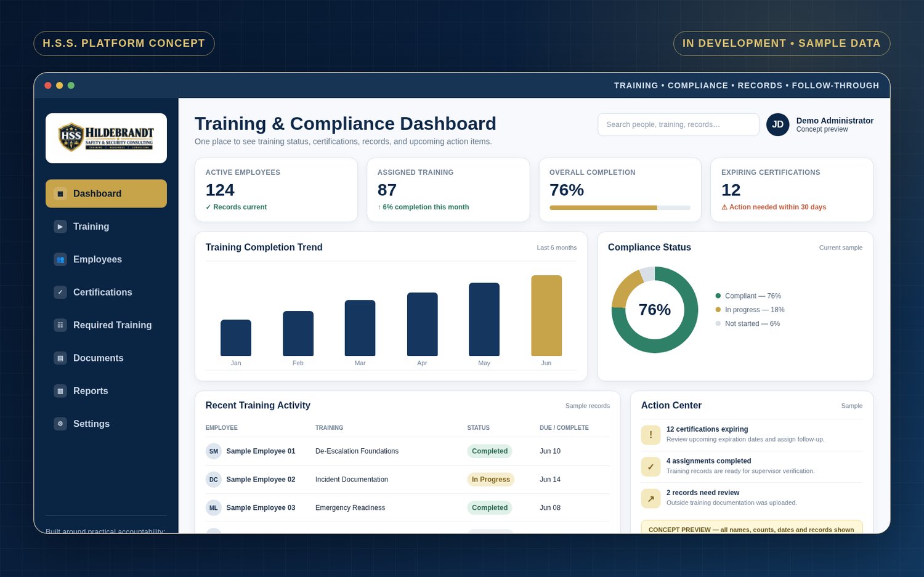
Task: Go to the Employees section label
Action: pos(97,259)
